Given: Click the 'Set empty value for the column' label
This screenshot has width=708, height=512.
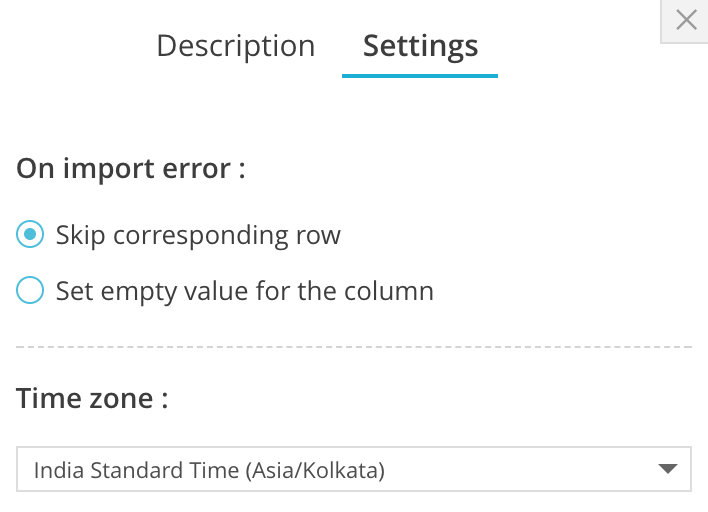Looking at the screenshot, I should coord(244,291).
